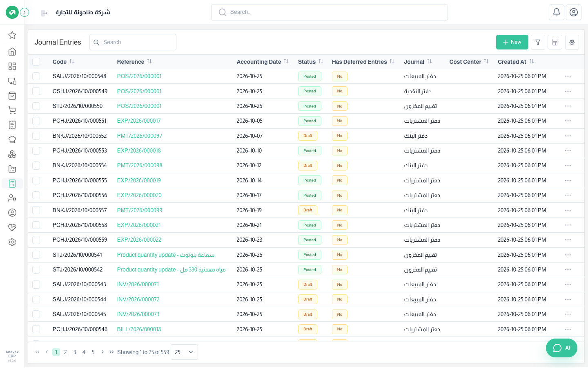Open the accounting calculator icon in sidebar
Viewport: 588px width, 368px height.
[x=12, y=184]
